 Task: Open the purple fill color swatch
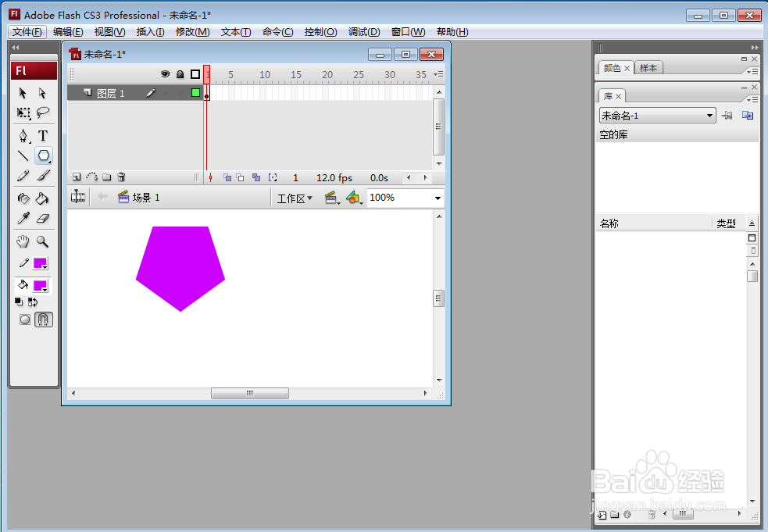(x=40, y=286)
